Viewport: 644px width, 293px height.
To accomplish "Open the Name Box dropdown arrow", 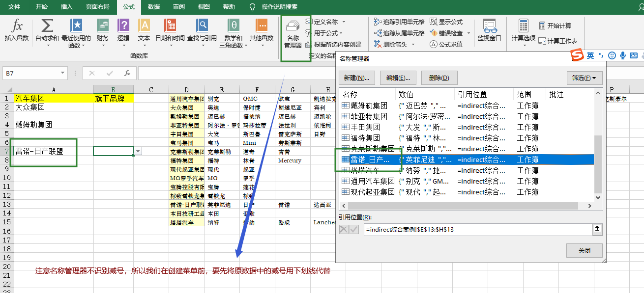I will tap(63, 73).
